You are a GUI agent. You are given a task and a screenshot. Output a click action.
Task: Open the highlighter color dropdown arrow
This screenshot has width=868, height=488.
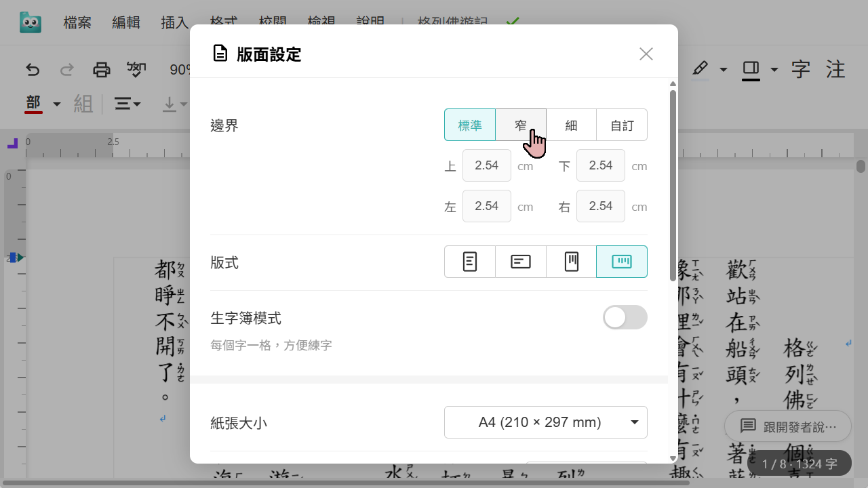click(724, 69)
